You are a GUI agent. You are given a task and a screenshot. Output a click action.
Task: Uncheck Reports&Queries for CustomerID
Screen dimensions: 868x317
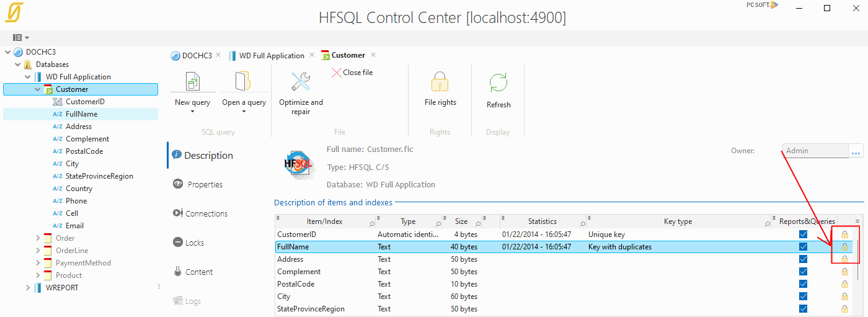[x=804, y=234]
